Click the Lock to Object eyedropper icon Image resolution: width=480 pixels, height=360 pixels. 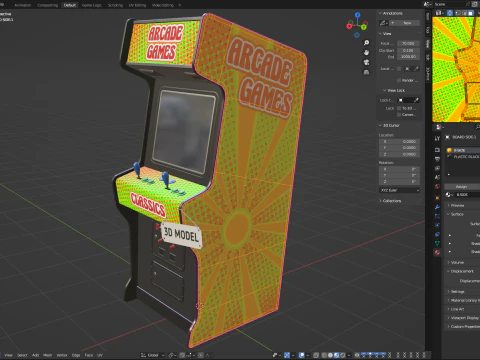tap(416, 100)
